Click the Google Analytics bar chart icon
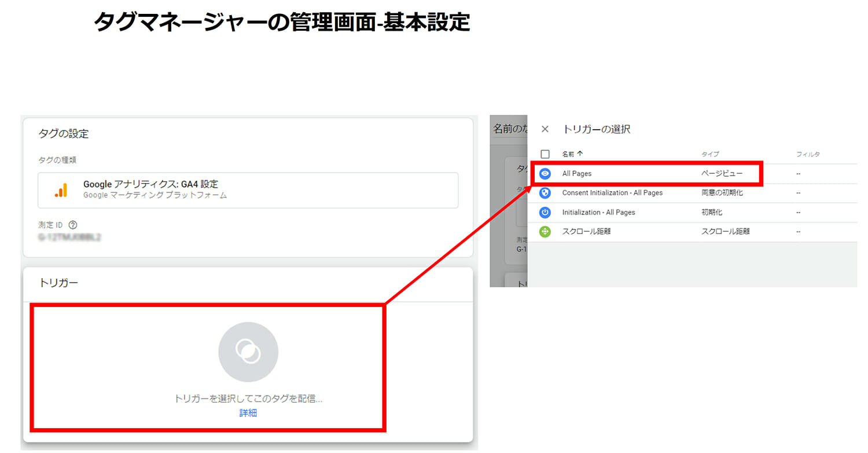The image size is (868, 453). pos(61,190)
